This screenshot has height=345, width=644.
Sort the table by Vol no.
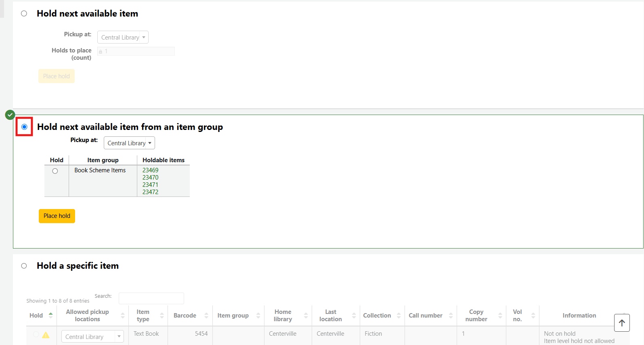point(522,316)
